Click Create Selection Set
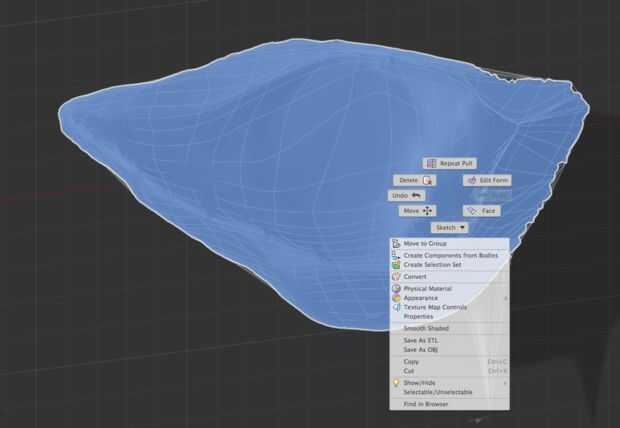 (450, 265)
